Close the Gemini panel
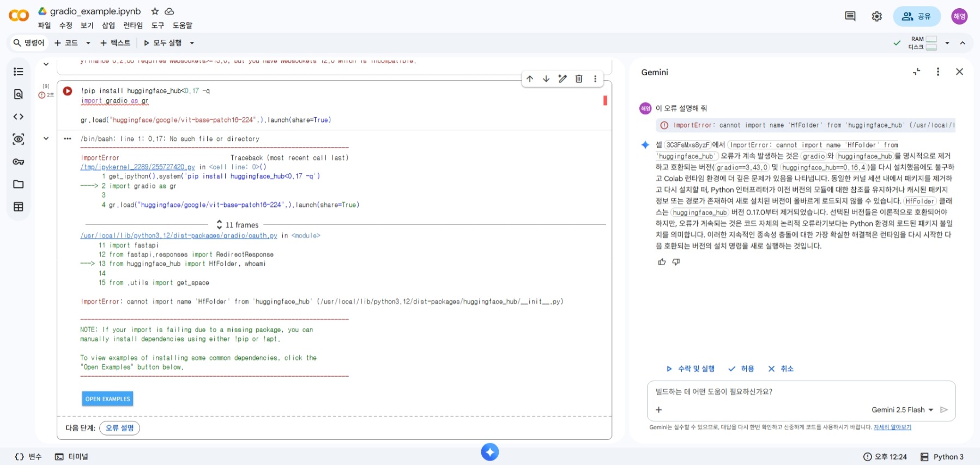This screenshot has width=980, height=465. pos(960,72)
